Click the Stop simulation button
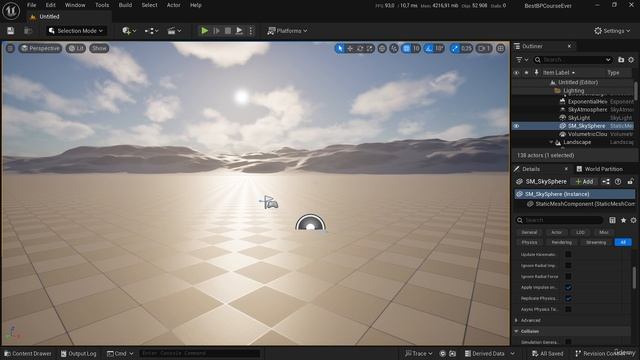This screenshot has height=360, width=640. tap(228, 31)
